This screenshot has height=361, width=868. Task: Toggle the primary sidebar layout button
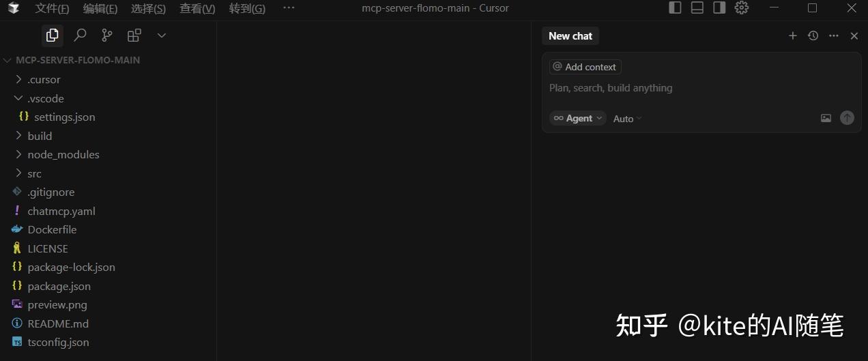click(675, 8)
